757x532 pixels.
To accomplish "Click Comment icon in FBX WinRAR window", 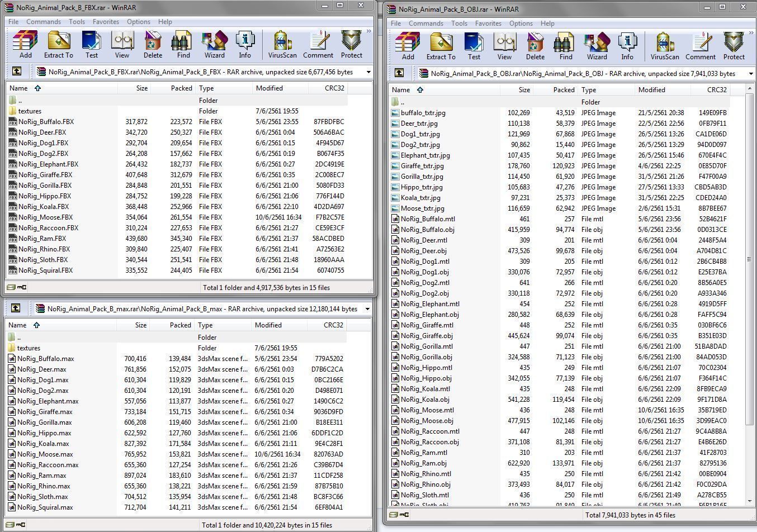I will [318, 45].
